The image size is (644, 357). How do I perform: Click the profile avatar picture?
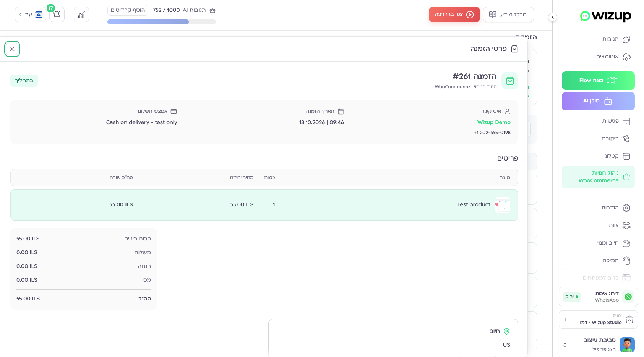point(627,345)
